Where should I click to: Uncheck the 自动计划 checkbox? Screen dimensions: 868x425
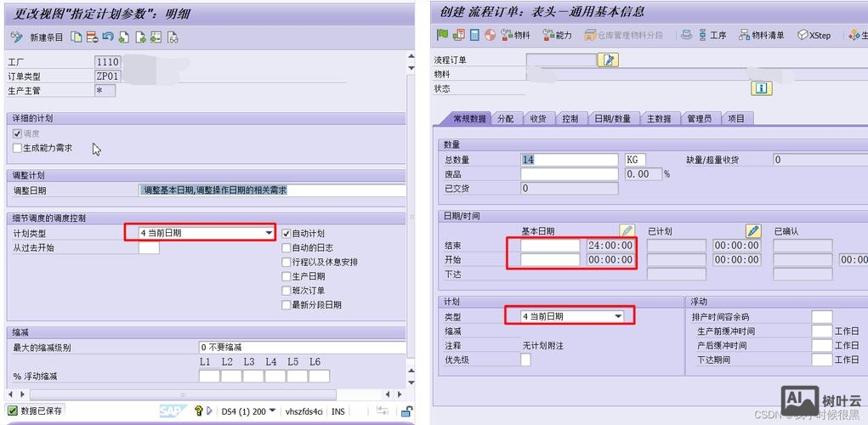[286, 234]
